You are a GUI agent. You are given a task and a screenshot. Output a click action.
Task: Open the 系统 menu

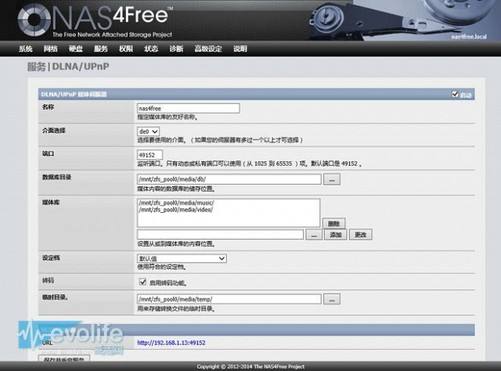(25, 49)
